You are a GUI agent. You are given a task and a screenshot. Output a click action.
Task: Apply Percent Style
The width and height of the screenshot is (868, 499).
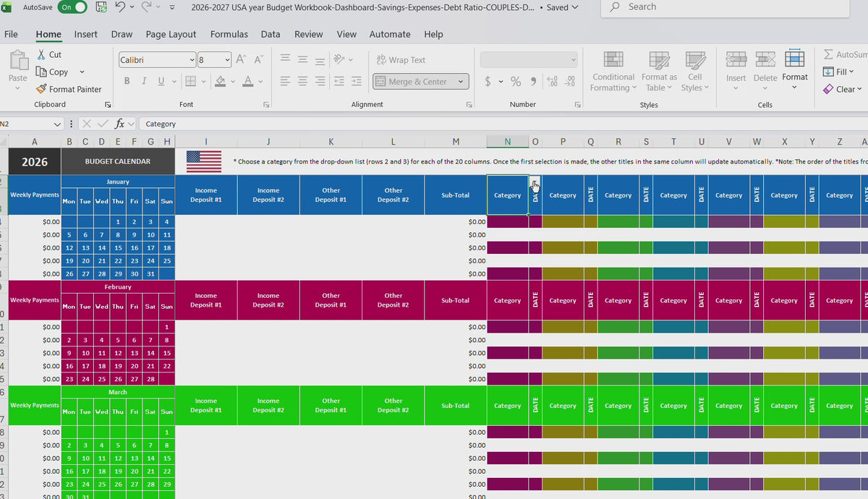pyautogui.click(x=516, y=82)
